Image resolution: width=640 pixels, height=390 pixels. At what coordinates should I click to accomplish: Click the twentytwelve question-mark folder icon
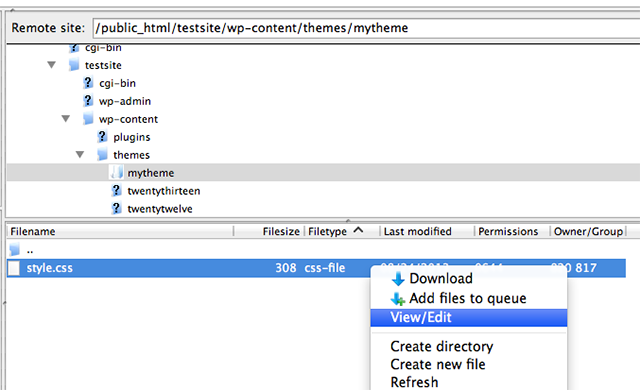pyautogui.click(x=116, y=208)
